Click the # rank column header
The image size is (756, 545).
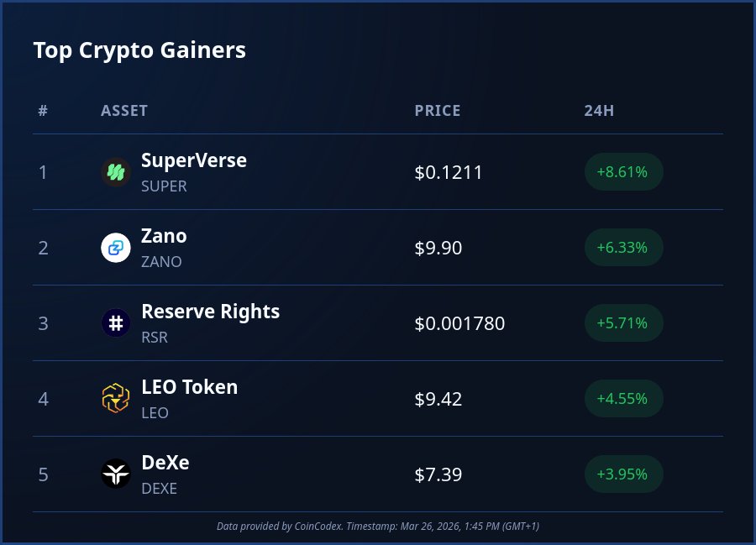tap(43, 111)
